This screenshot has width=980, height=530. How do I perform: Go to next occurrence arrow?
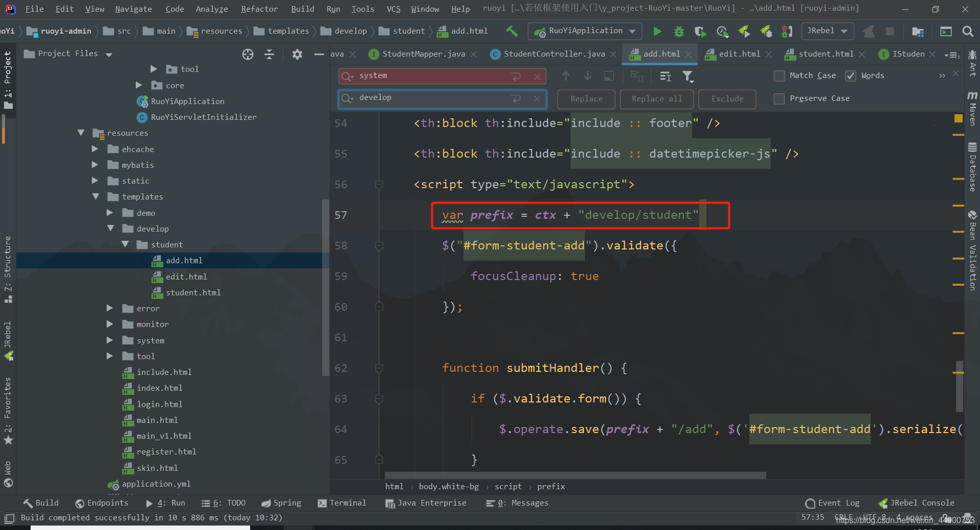pos(587,76)
